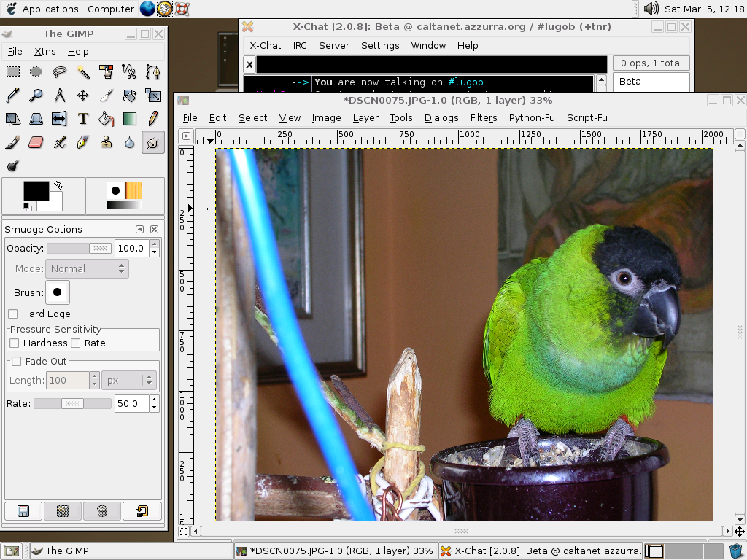The height and width of the screenshot is (560, 747).
Task: Select the Clone stamp tool
Action: (107, 142)
